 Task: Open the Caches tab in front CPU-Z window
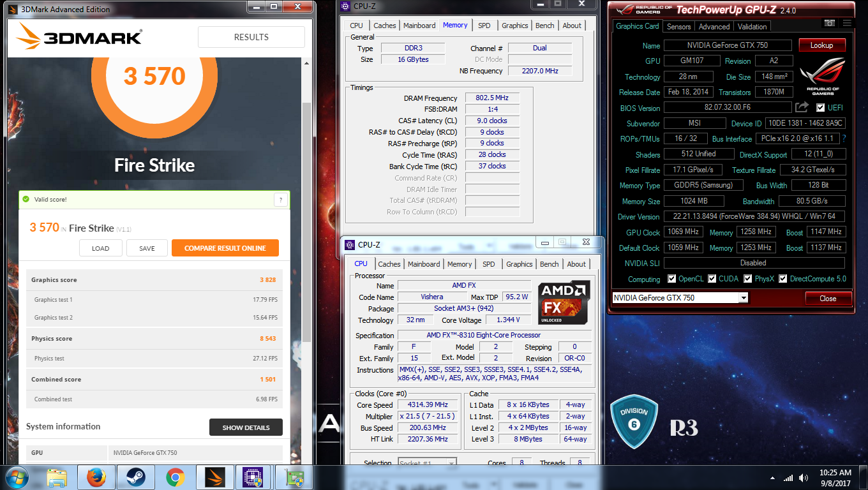coord(389,264)
